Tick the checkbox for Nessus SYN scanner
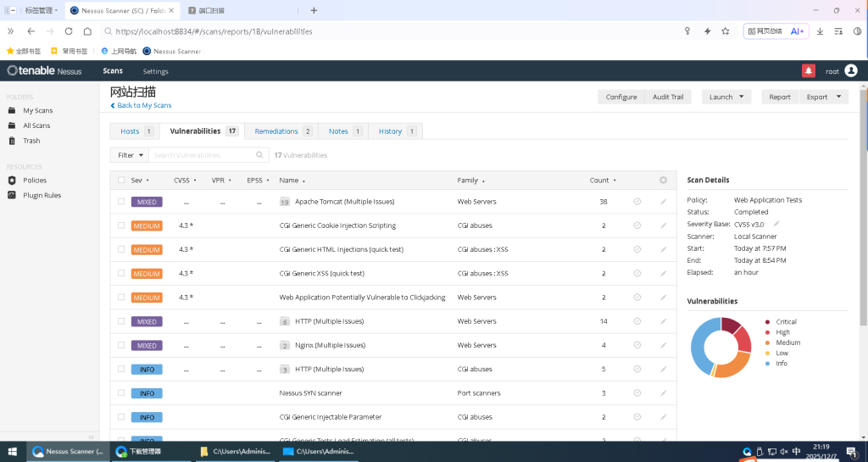868x462 pixels. click(x=121, y=393)
